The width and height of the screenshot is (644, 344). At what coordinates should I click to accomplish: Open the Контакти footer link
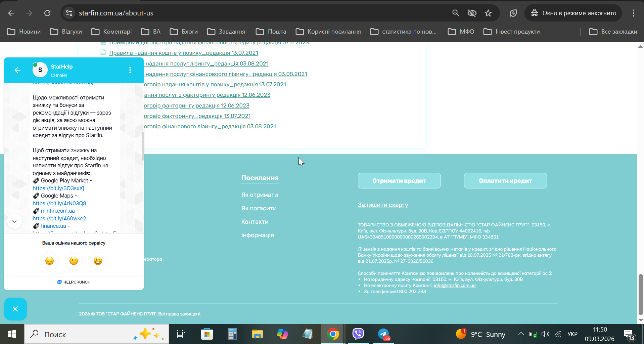255,222
